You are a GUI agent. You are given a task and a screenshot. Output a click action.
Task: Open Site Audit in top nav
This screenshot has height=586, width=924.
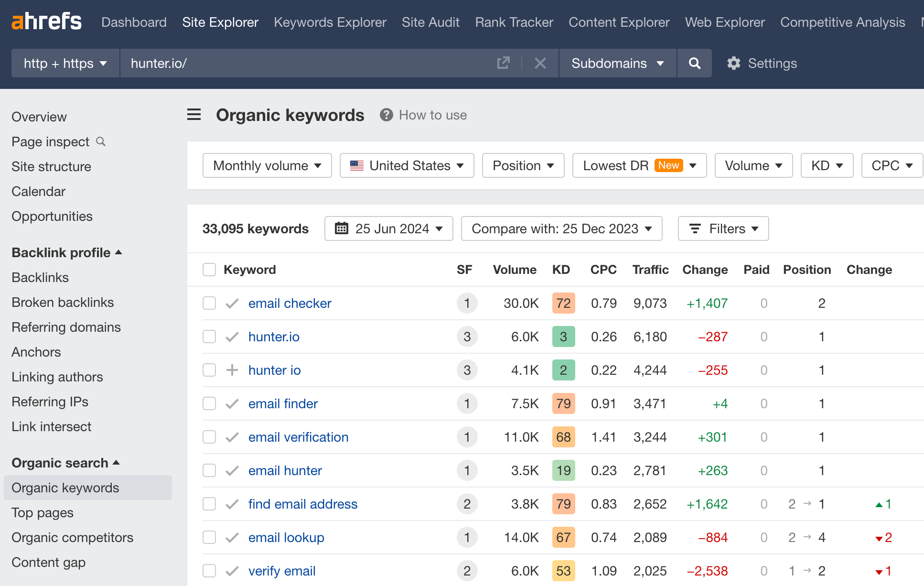click(430, 22)
